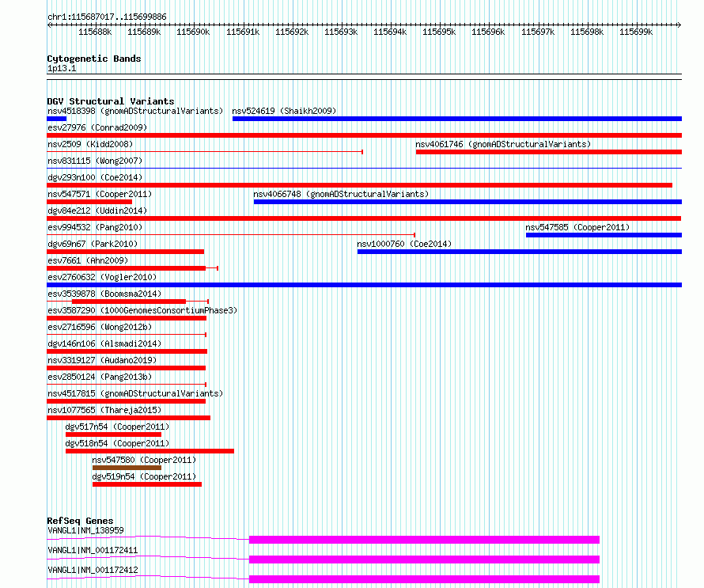The image size is (704, 588).
Task: Select the nsv547585 blue variant bar
Action: pos(604,235)
